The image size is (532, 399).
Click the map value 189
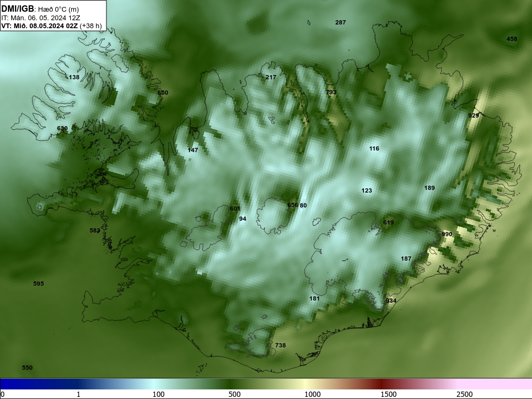429,188
